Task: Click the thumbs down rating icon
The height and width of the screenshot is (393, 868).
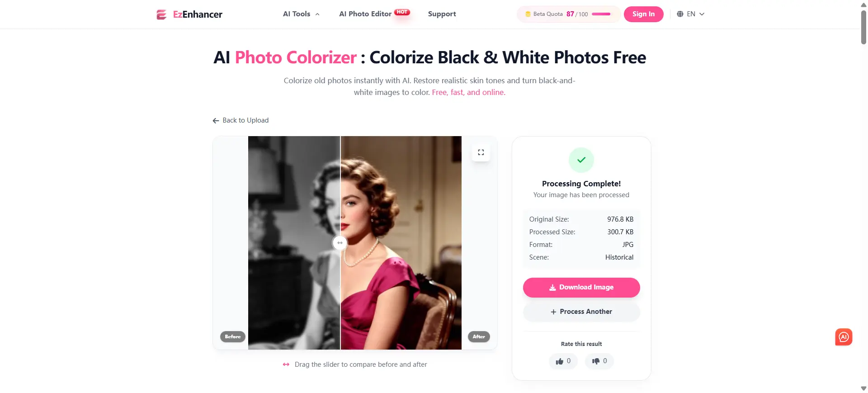Action: pyautogui.click(x=596, y=361)
